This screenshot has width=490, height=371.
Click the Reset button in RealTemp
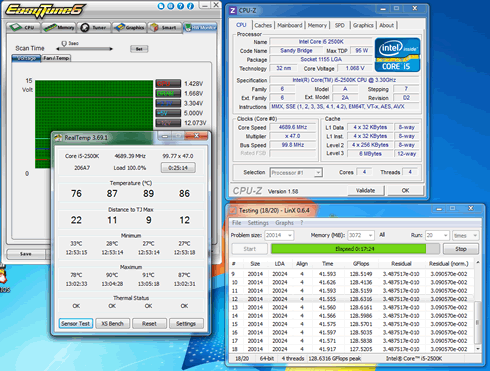coord(149,323)
